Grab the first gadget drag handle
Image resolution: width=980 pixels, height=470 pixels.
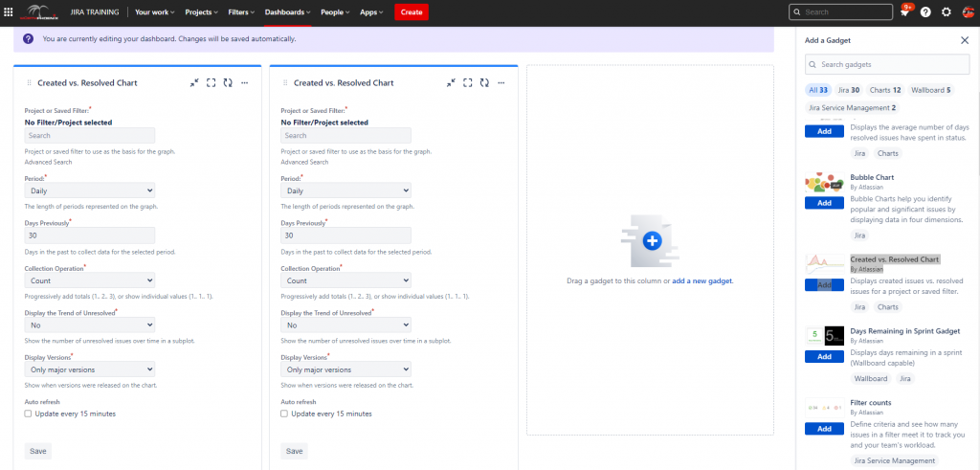[x=29, y=82]
